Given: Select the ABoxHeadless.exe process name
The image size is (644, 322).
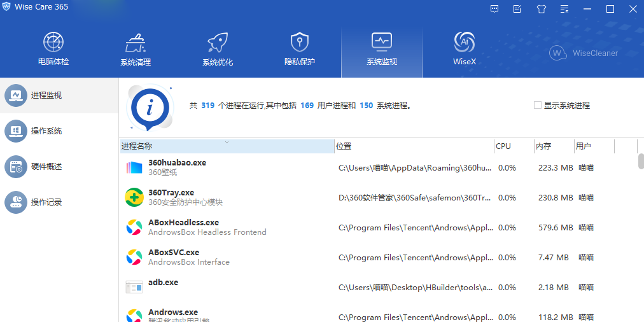Looking at the screenshot, I should tap(183, 223).
